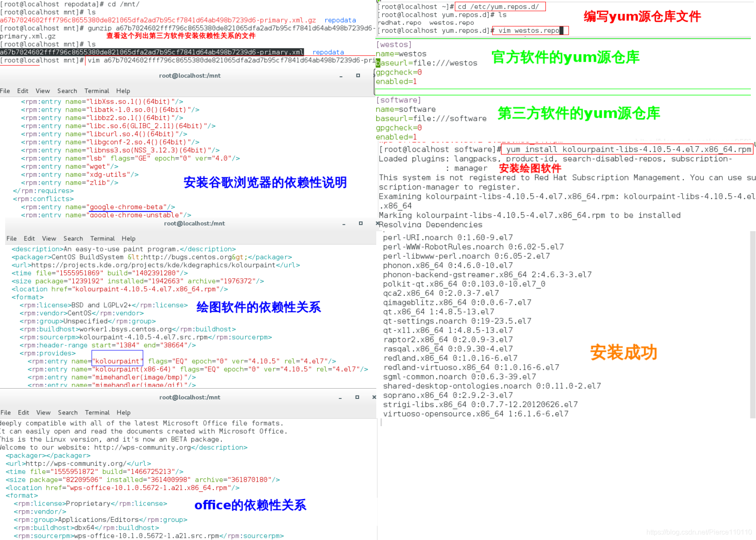Click the 'Resolving Dependencies' output line
756x540 pixels.
click(x=431, y=225)
